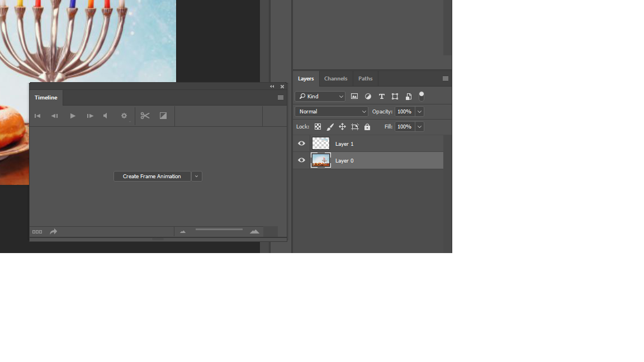Switch to the Channels tab

point(335,79)
